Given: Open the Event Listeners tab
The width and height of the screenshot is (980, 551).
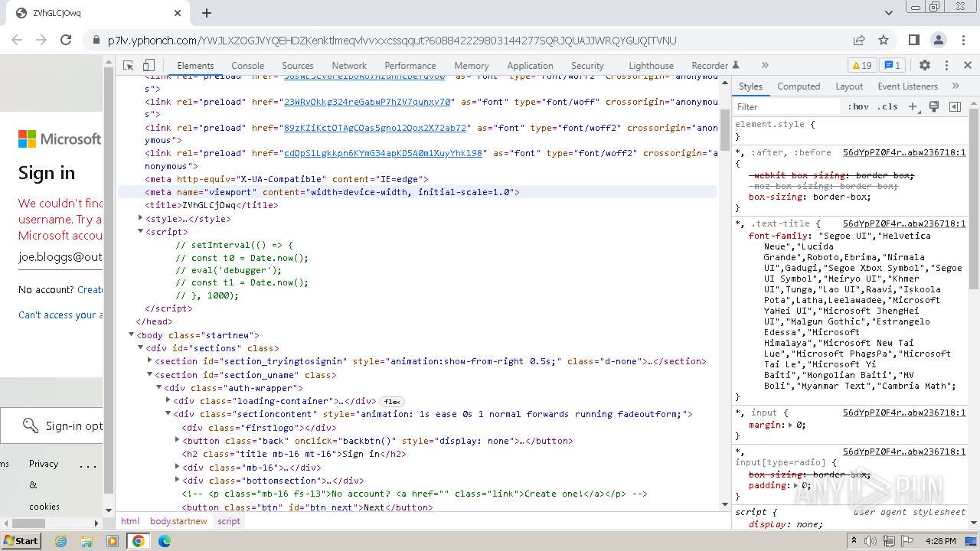Looking at the screenshot, I should [x=908, y=86].
